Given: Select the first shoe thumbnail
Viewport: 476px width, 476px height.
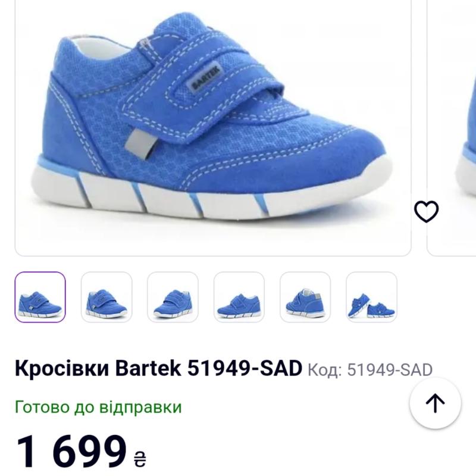Looking at the screenshot, I should click(x=40, y=297).
